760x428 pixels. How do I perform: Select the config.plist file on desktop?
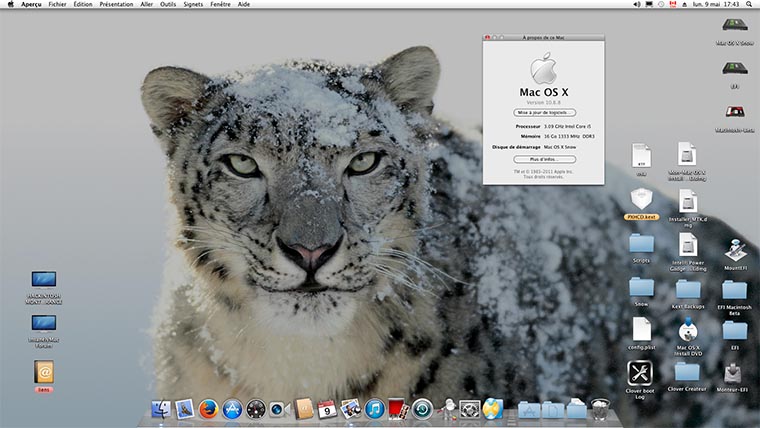pyautogui.click(x=641, y=328)
